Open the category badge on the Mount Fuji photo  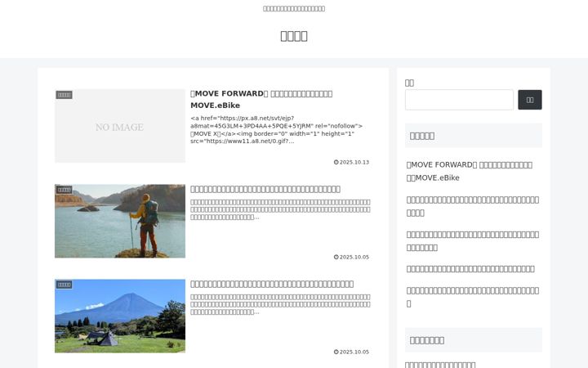(65, 285)
